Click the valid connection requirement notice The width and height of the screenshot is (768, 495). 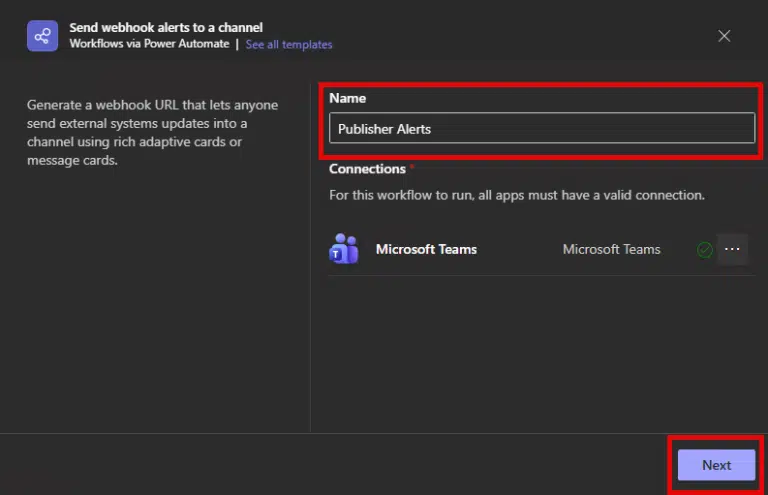(x=517, y=195)
